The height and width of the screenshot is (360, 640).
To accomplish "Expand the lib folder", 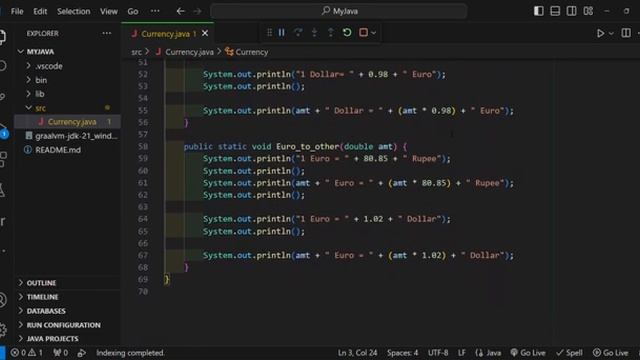I will [x=40, y=94].
